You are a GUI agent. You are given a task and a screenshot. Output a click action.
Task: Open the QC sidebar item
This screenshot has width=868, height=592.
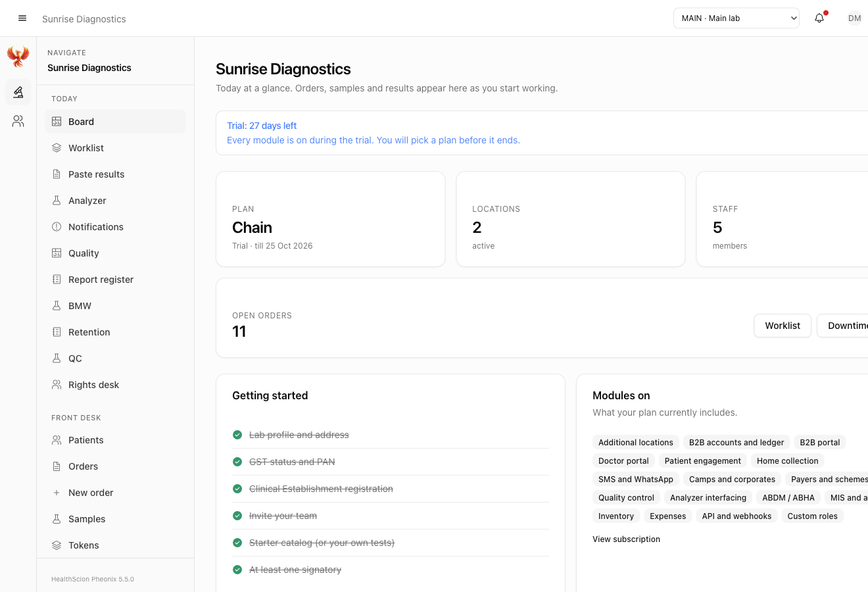pos(116,358)
